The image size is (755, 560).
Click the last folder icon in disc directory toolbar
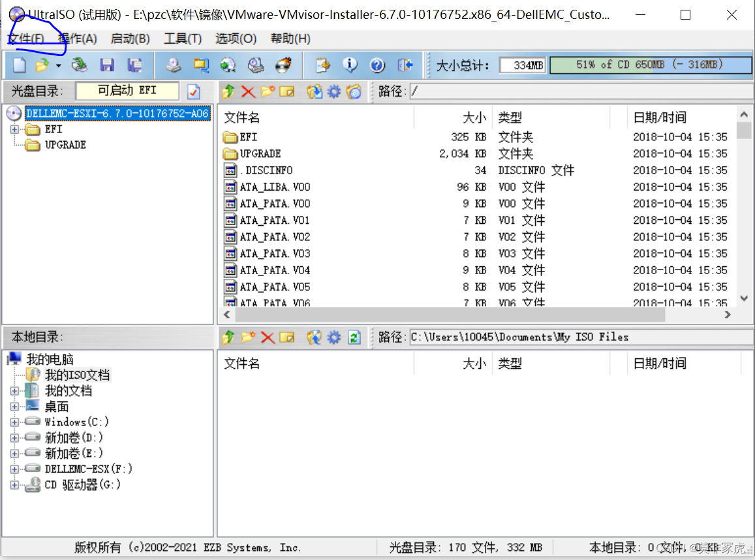pos(354,91)
